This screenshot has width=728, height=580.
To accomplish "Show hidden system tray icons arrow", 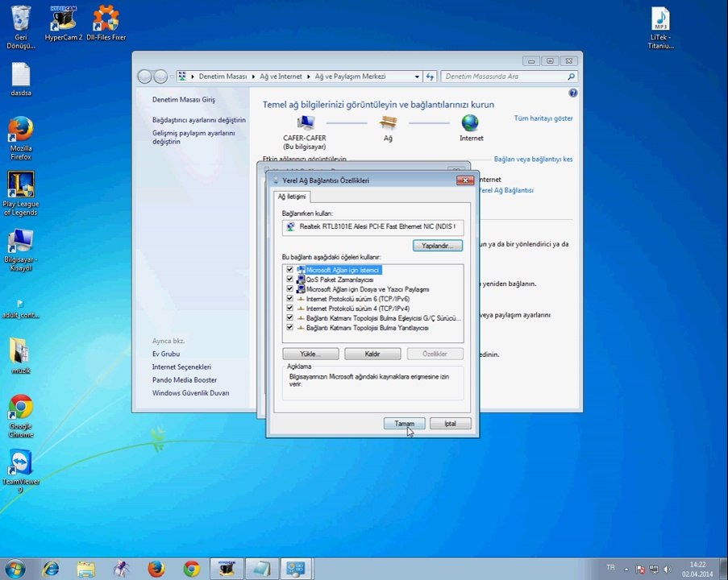I will tap(626, 569).
